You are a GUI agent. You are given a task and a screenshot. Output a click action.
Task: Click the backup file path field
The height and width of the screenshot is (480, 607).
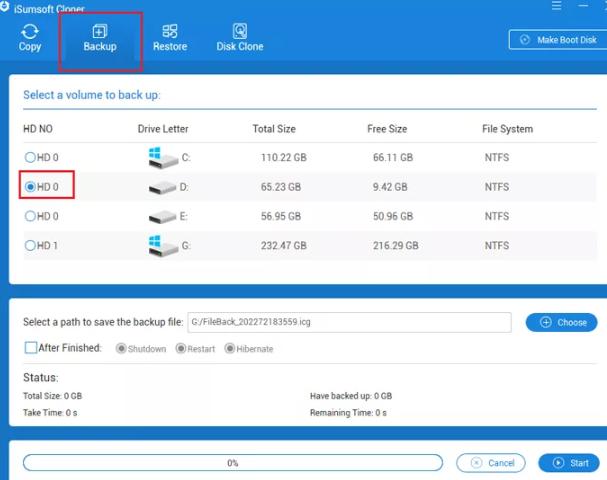(x=350, y=322)
